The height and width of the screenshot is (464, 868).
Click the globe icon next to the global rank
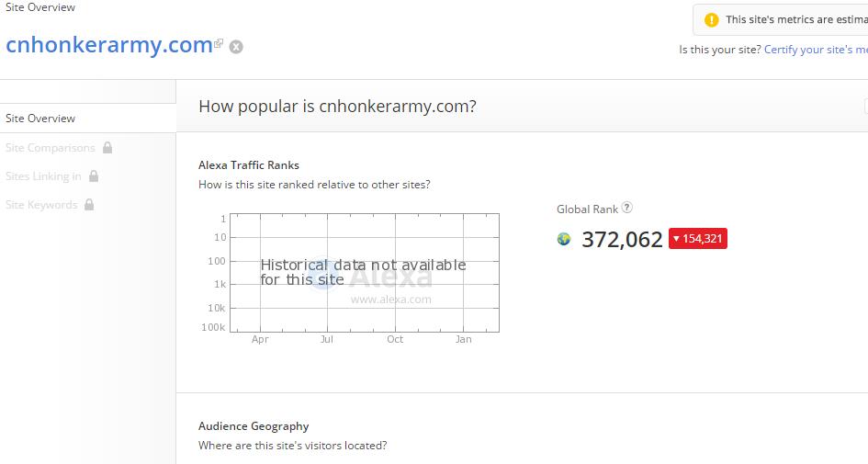[564, 239]
